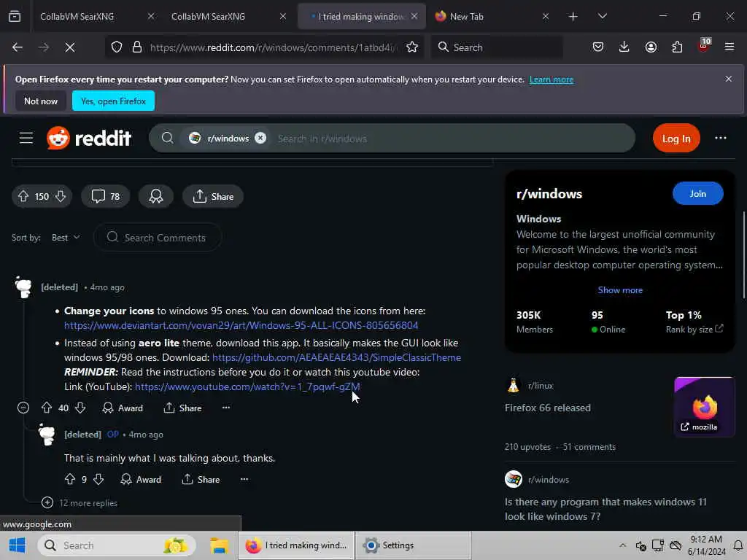Remove r/windows search scope chip
This screenshot has width=747, height=560.
(260, 138)
